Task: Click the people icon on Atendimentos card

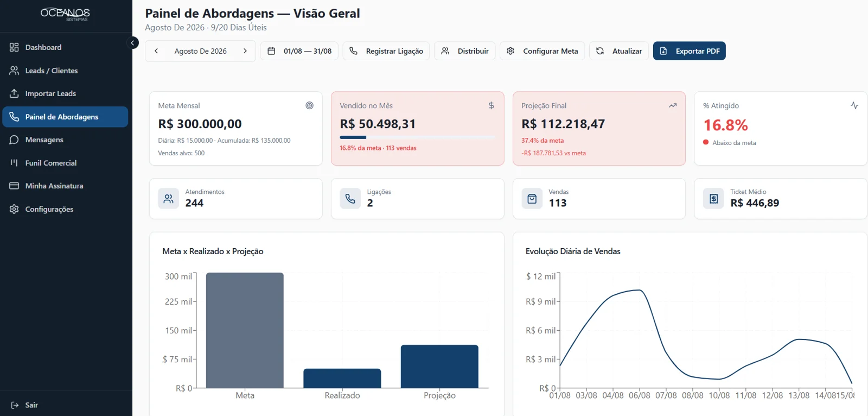Action: tap(169, 199)
